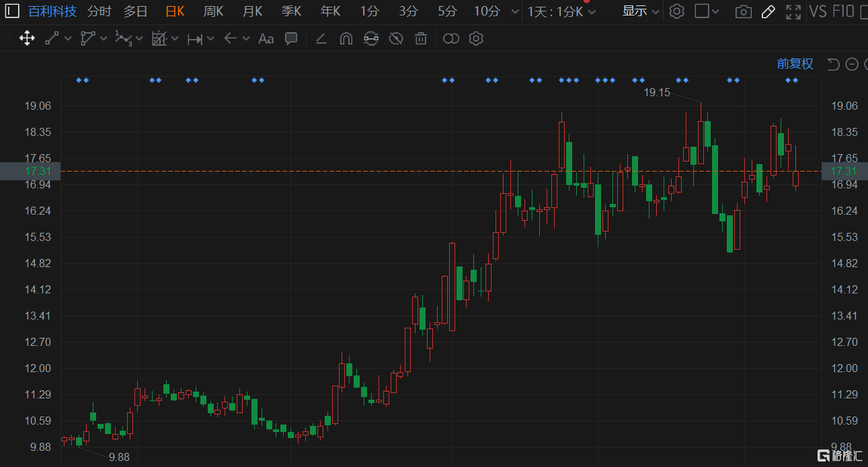Open the 显示 dropdown
The height and width of the screenshot is (467, 868).
pyautogui.click(x=641, y=11)
